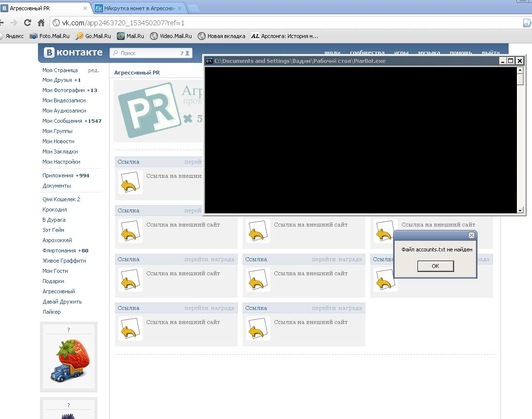Open Мои Видеозаписи
The width and height of the screenshot is (532, 419).
click(x=64, y=100)
